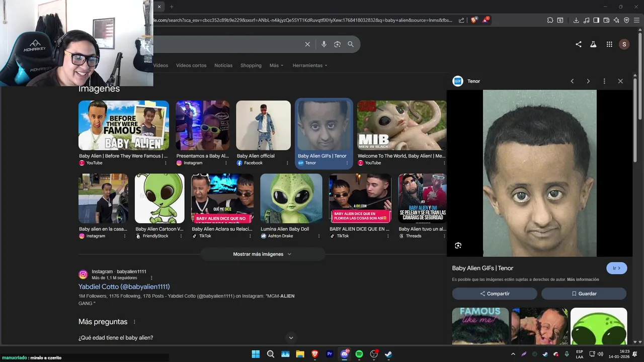Open Discord from the taskbar
The height and width of the screenshot is (362, 644).
345,354
